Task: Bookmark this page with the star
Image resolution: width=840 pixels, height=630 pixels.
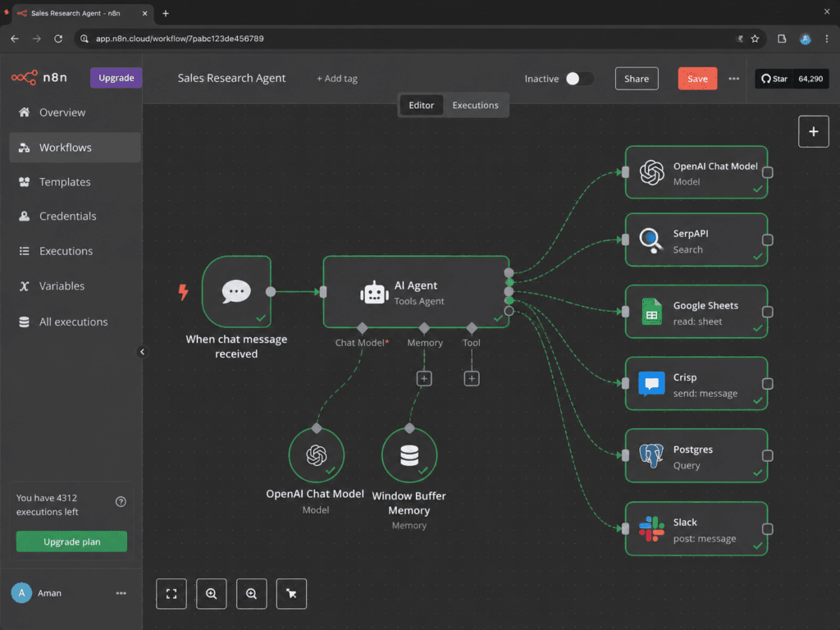Action: 755,39
